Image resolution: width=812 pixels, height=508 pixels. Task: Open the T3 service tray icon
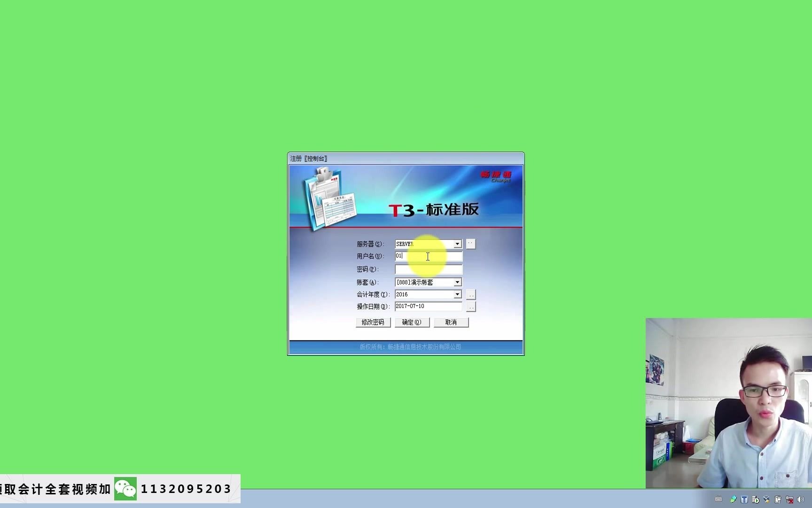pos(744,500)
